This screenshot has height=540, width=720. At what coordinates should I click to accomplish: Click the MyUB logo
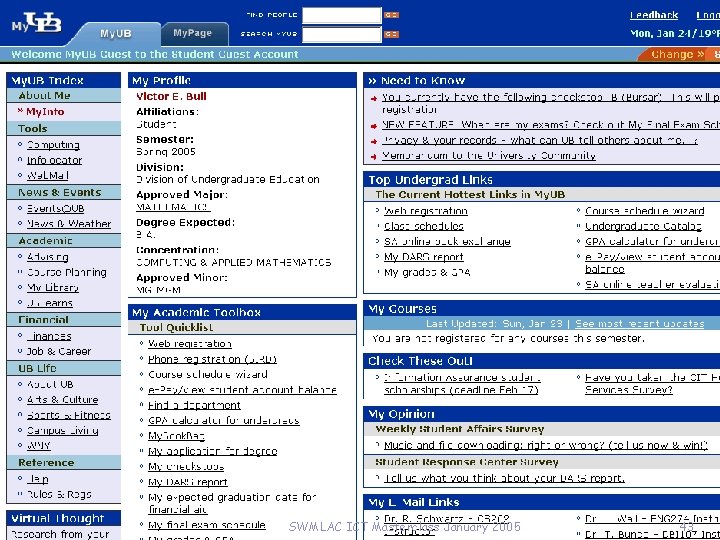click(x=36, y=23)
